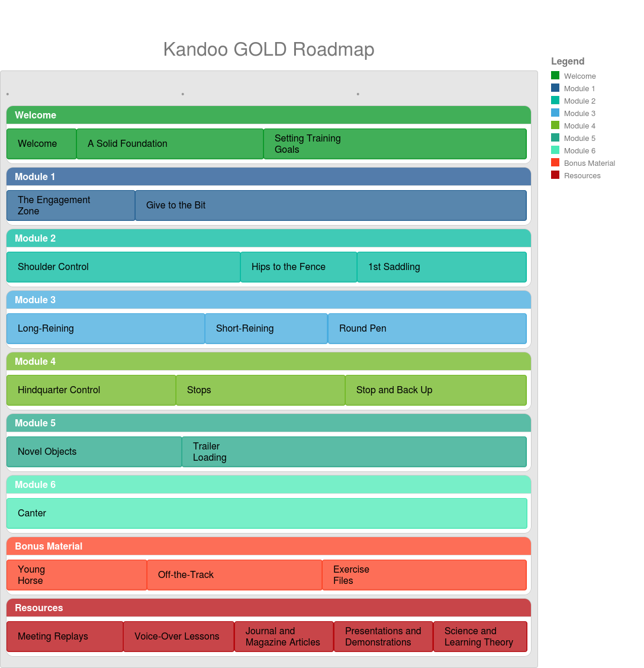Click the Module 6 section header
The height and width of the screenshot is (668, 644).
click(269, 484)
